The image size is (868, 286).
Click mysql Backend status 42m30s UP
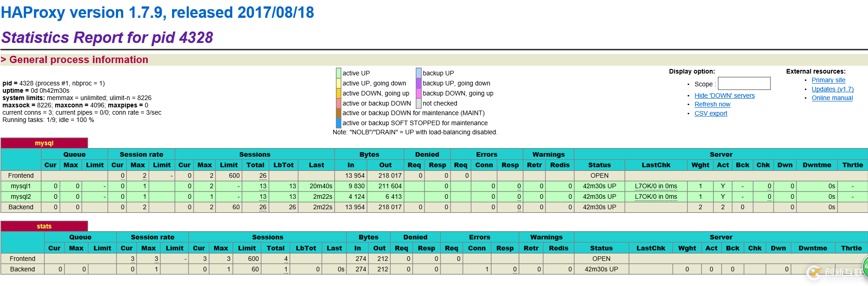[x=599, y=207]
